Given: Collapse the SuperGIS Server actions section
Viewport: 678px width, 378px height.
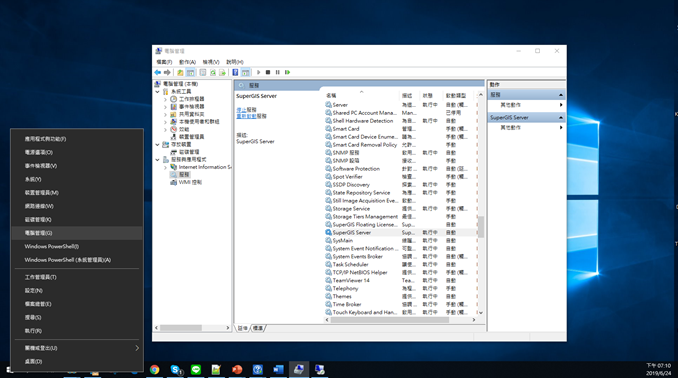Looking at the screenshot, I should click(561, 118).
